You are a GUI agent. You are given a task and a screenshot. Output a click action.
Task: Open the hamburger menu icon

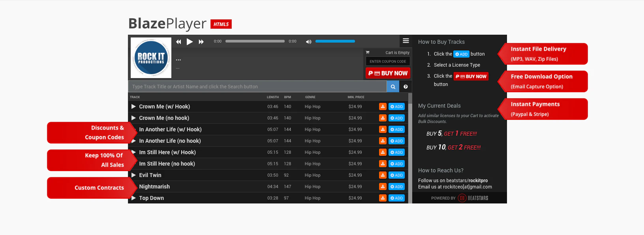(x=406, y=41)
